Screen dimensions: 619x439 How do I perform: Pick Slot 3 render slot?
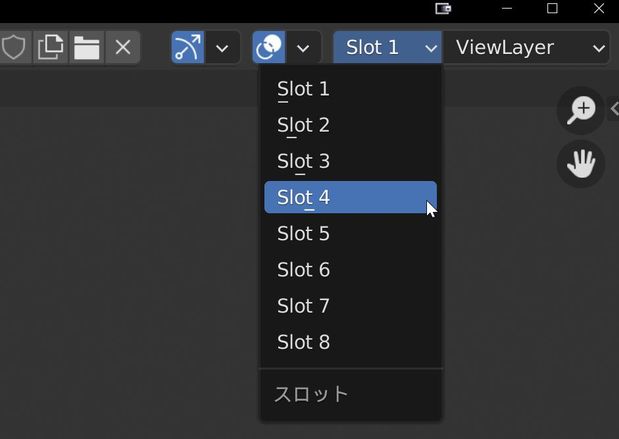351,161
